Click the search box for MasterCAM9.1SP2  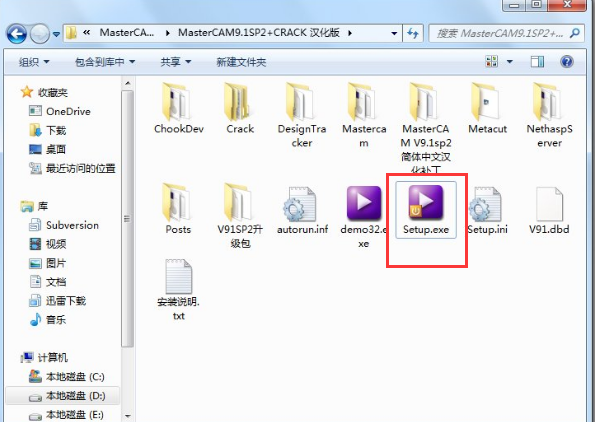(x=499, y=33)
